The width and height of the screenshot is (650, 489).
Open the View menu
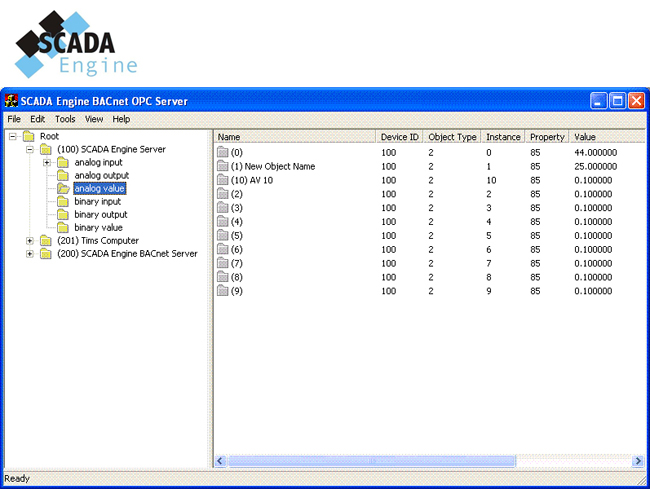94,119
